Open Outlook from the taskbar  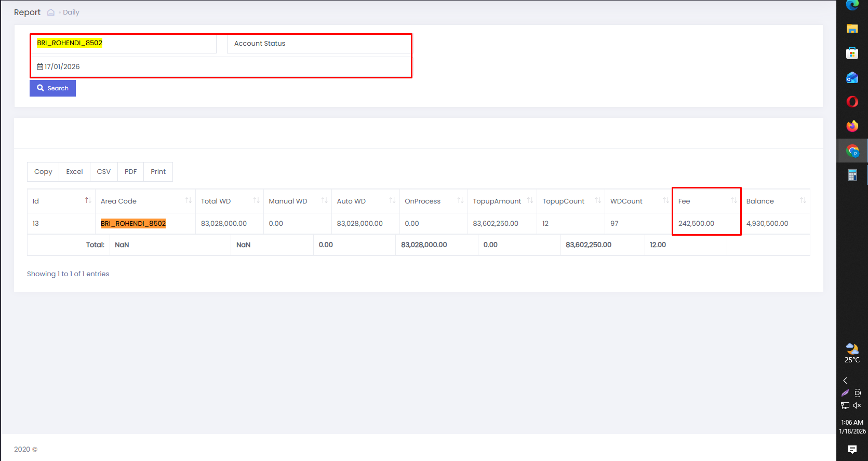tap(852, 77)
